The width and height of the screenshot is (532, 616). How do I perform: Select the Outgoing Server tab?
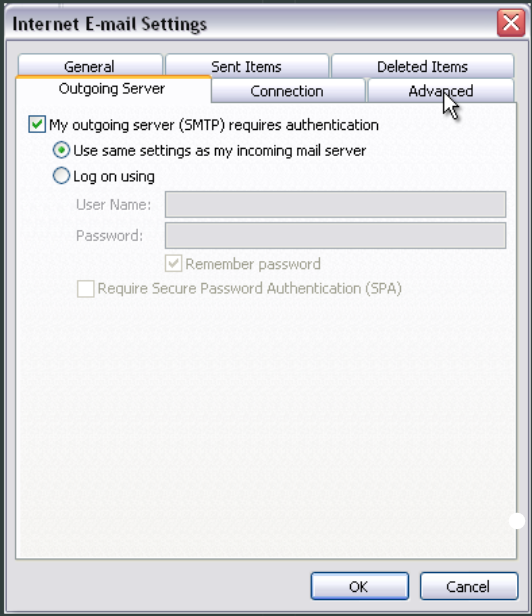[x=112, y=89]
